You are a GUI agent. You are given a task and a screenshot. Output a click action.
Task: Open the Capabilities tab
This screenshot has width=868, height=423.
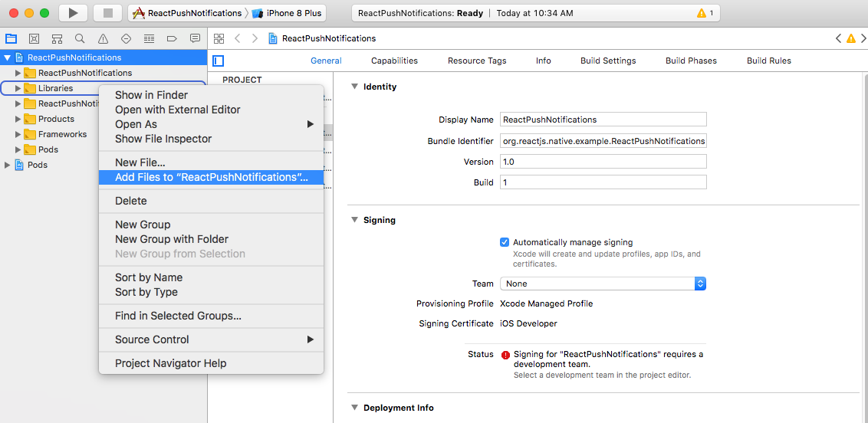pyautogui.click(x=394, y=61)
